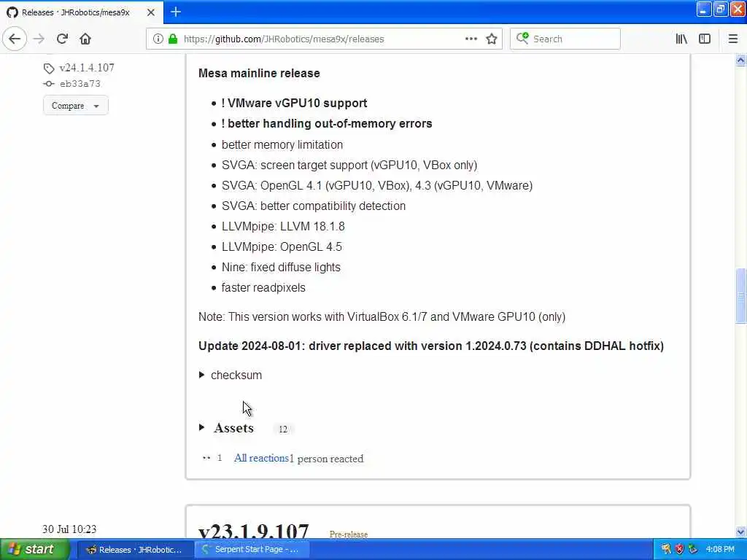Open the v23.1.9.107 release heading
Viewport: 747px width, 560px height.
[x=253, y=532]
